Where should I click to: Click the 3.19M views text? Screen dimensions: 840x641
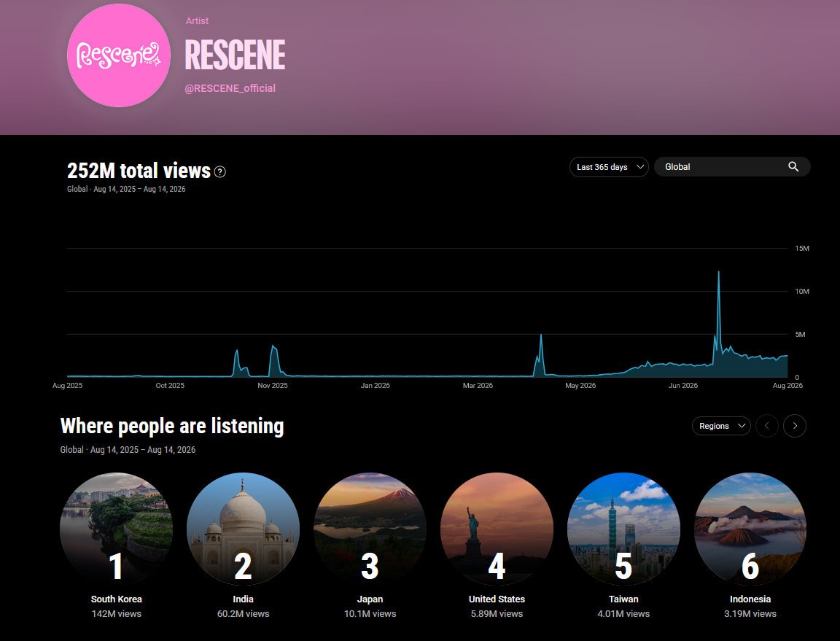tap(750, 614)
